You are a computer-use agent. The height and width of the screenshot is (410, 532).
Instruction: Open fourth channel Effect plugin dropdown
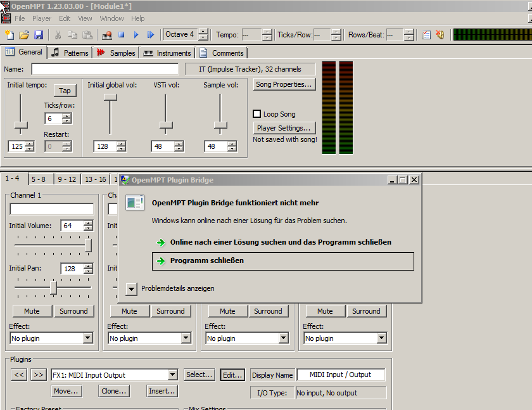click(381, 338)
